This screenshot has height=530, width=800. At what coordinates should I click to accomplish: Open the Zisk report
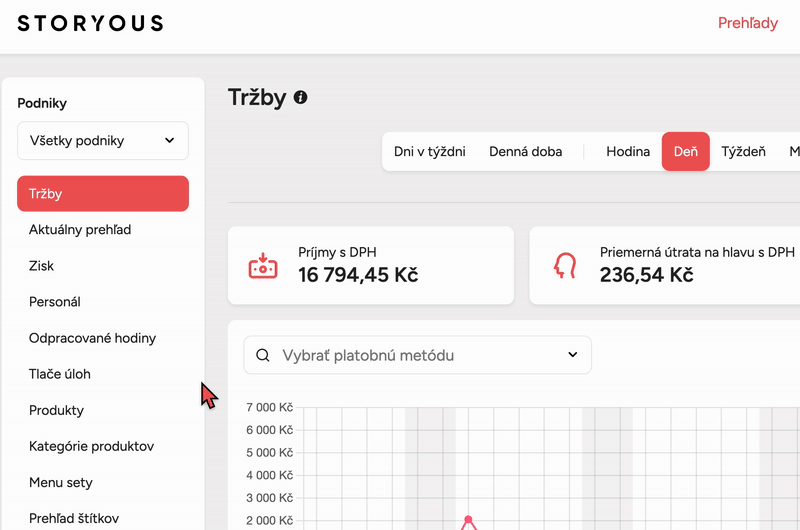click(42, 266)
